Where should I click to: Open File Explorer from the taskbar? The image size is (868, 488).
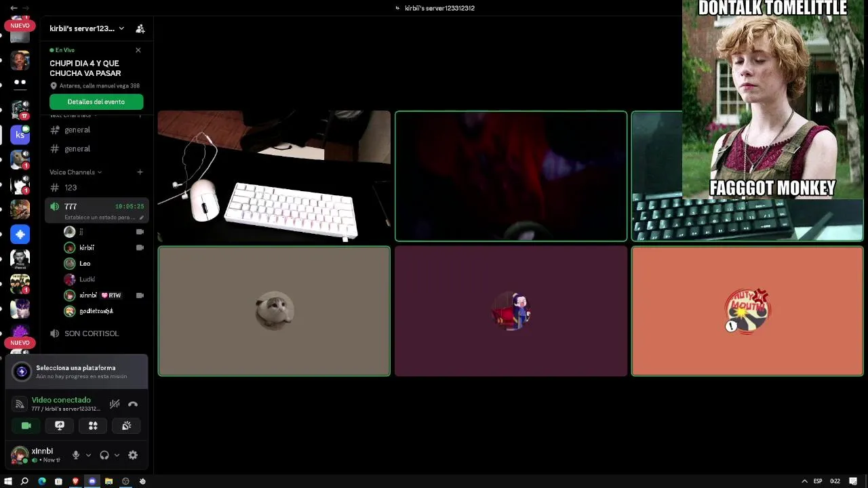point(108,481)
